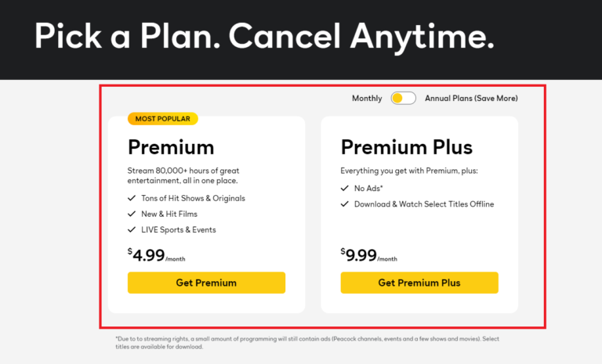Screen dimensions: 602x364
Task: Click checkmark next to New & Hit Films
Action: [x=132, y=214]
